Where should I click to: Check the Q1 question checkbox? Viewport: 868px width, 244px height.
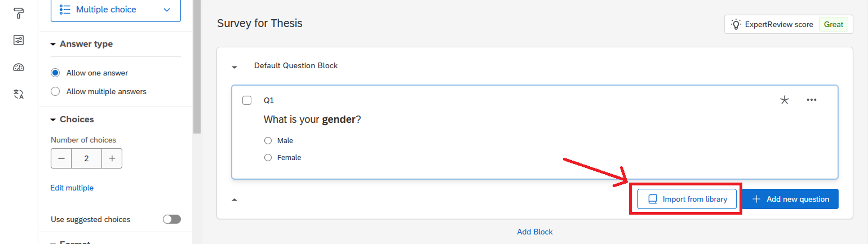tap(247, 100)
